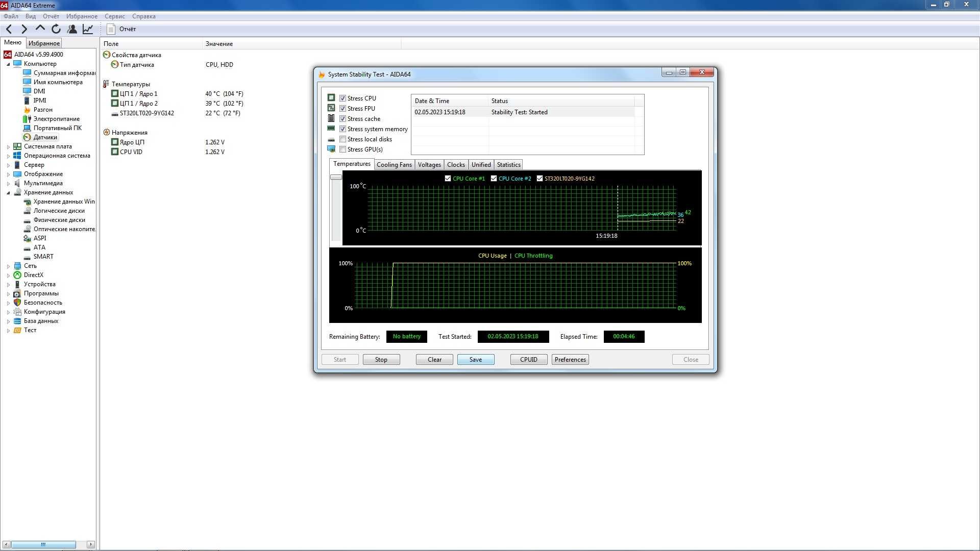
Task: Click the Электропитание battery icon
Action: tap(27, 119)
